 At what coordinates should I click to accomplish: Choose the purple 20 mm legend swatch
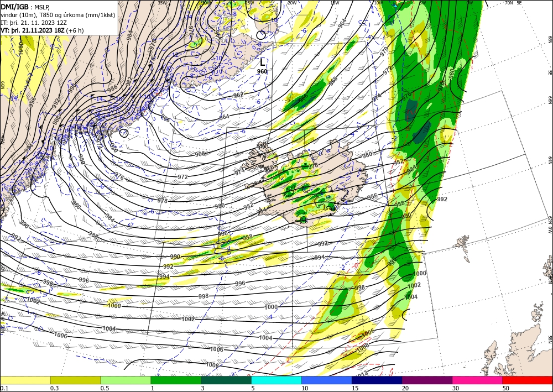(427, 380)
